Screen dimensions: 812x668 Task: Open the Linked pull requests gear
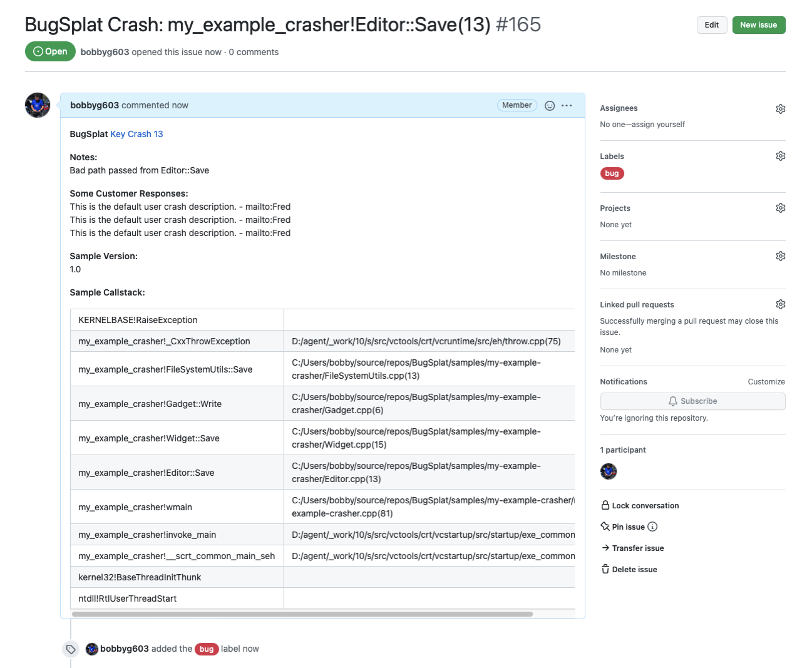coord(780,304)
